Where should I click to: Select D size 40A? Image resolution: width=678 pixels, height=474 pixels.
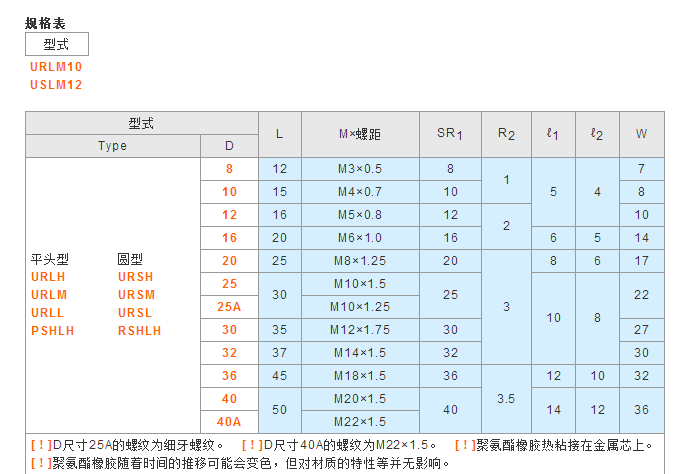[x=229, y=422]
